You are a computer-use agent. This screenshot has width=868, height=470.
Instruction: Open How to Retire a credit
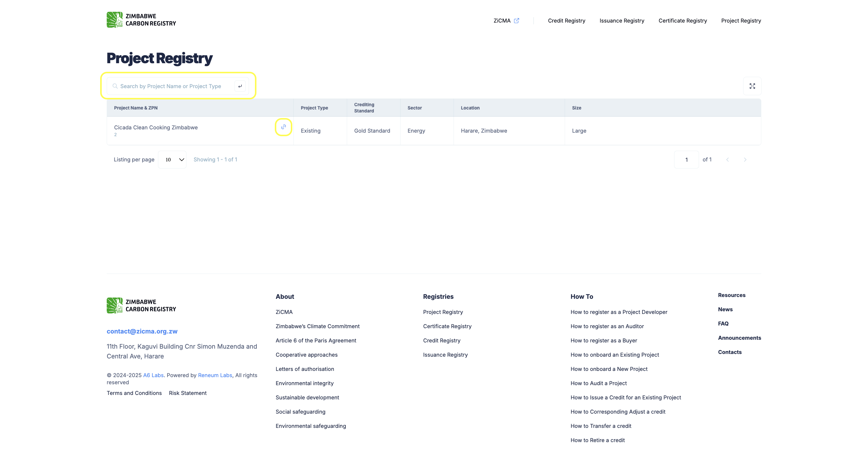pyautogui.click(x=598, y=440)
